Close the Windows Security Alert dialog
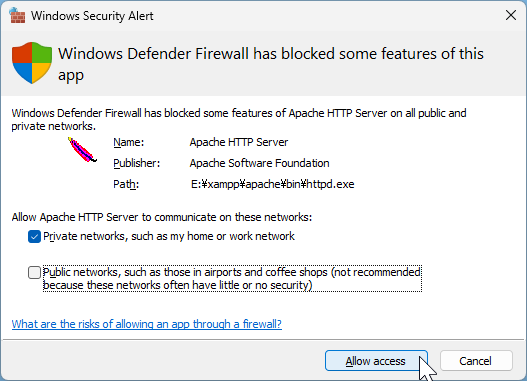 pyautogui.click(x=511, y=15)
